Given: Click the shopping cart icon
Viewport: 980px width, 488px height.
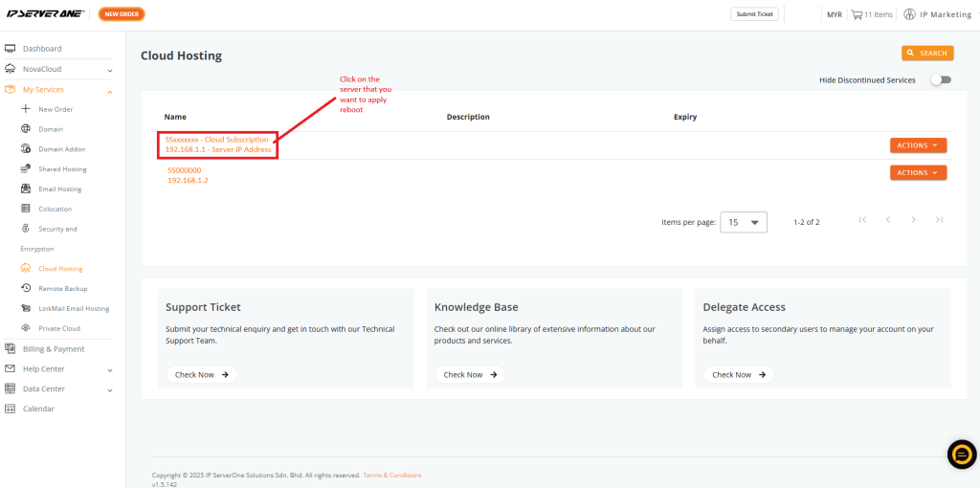Looking at the screenshot, I should tap(857, 14).
